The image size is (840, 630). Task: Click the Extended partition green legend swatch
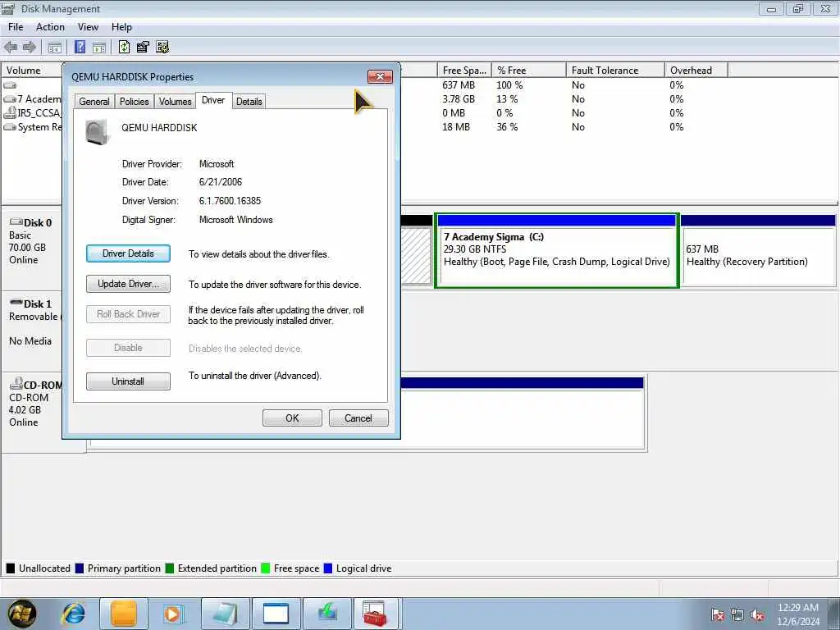coord(169,568)
